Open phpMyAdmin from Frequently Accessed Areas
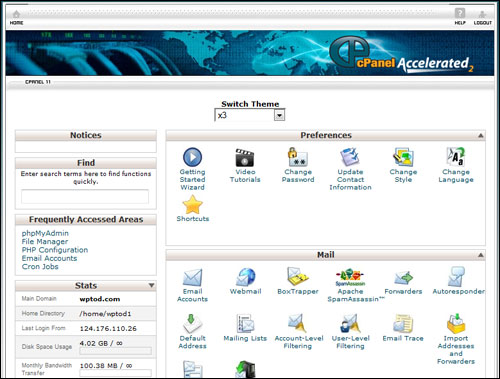Image resolution: width=500 pixels, height=379 pixels. pos(45,233)
